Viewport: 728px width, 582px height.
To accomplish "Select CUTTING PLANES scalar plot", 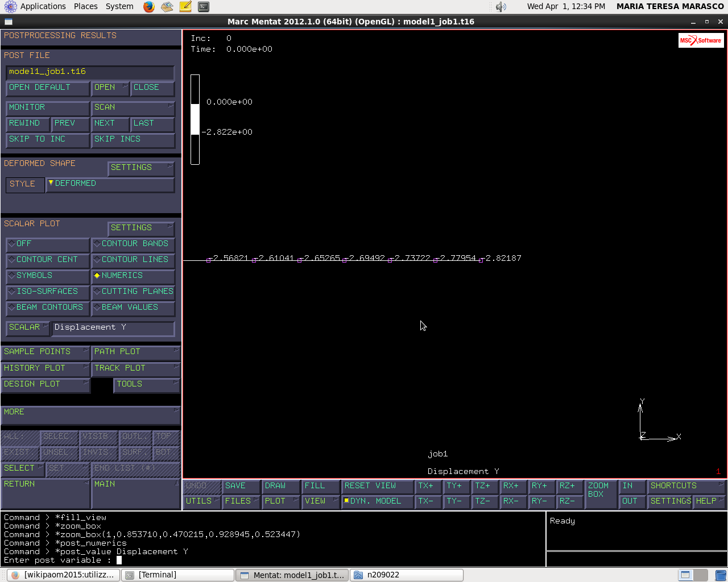I will [133, 292].
